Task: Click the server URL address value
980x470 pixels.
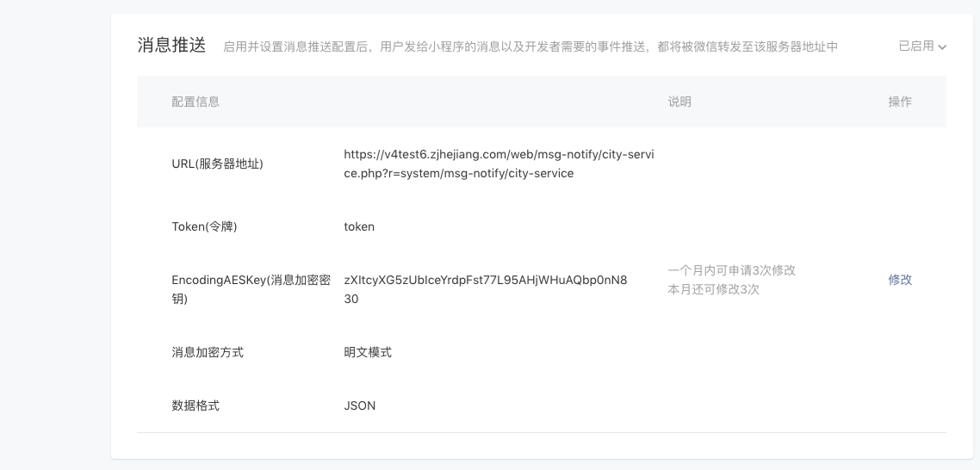Action: click(499, 164)
